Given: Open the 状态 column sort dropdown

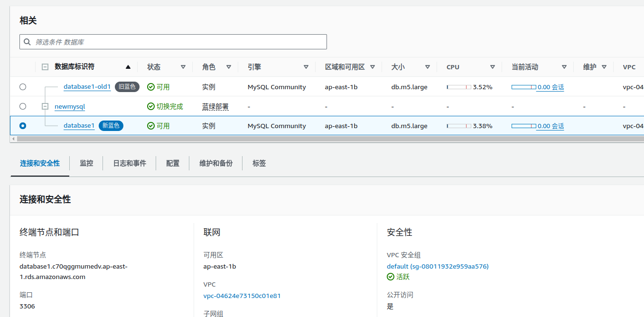Looking at the screenshot, I should [183, 67].
